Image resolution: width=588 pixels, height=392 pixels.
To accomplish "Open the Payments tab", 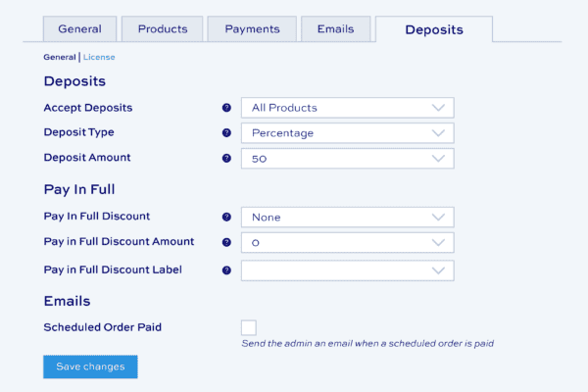I will click(252, 28).
